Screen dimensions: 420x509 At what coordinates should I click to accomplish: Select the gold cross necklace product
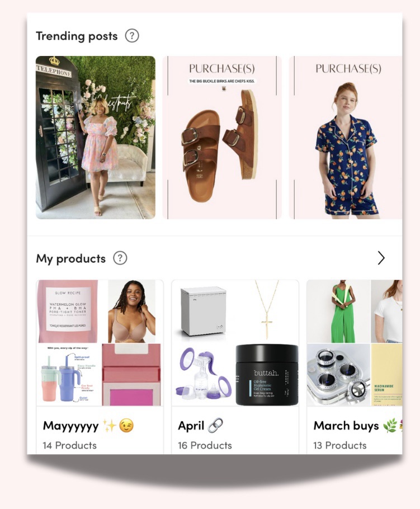click(267, 312)
